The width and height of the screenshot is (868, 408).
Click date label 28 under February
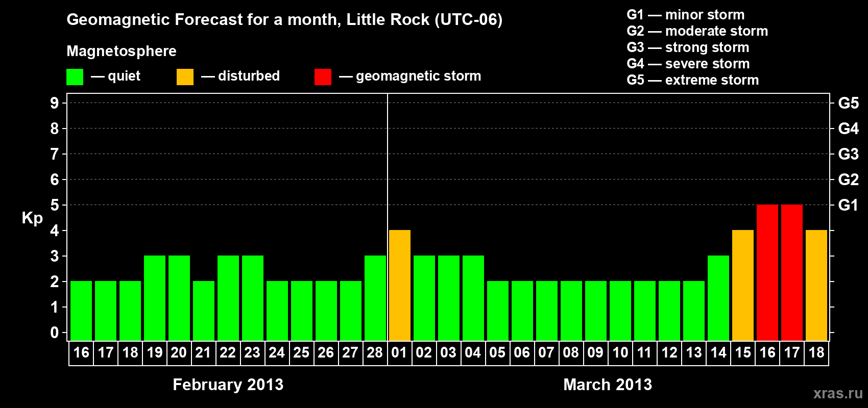(x=375, y=352)
